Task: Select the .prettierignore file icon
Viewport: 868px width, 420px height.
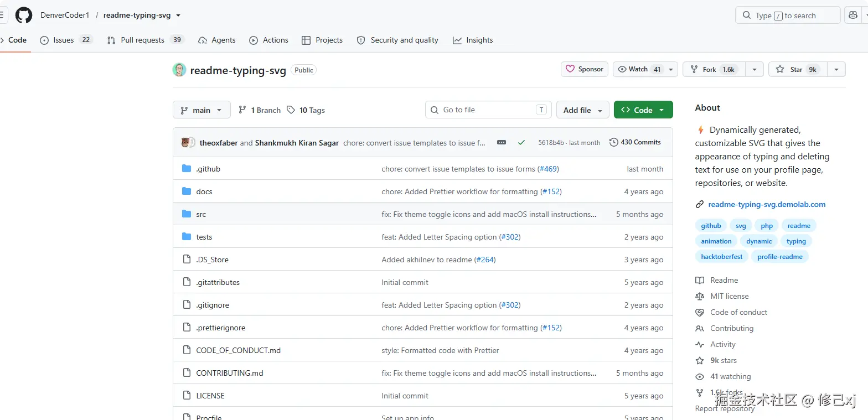Action: (187, 328)
